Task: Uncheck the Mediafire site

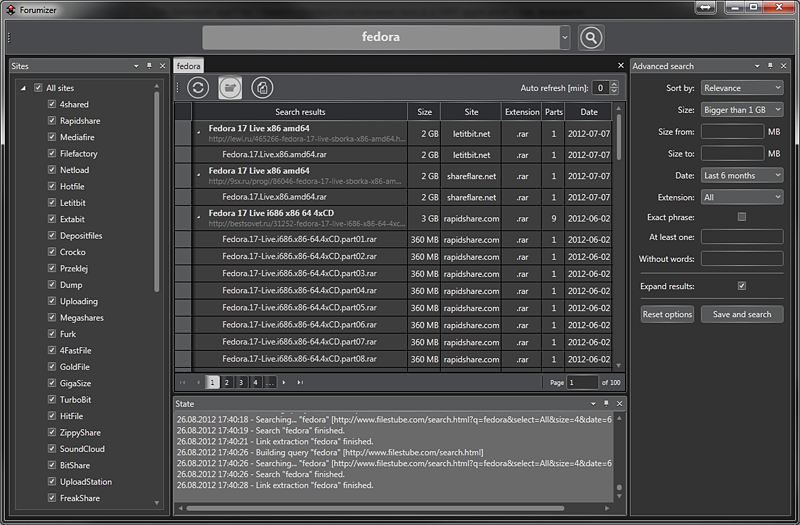Action: point(52,137)
